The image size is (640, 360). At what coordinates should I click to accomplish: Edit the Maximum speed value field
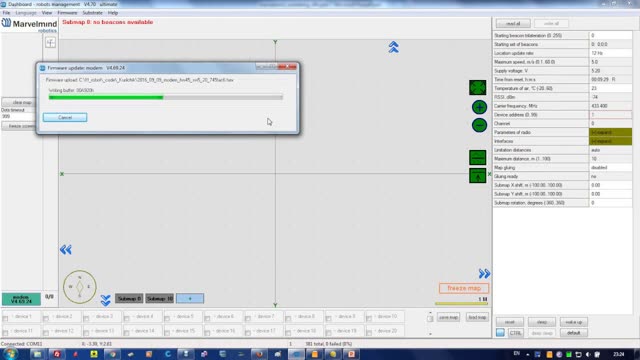tap(610, 62)
